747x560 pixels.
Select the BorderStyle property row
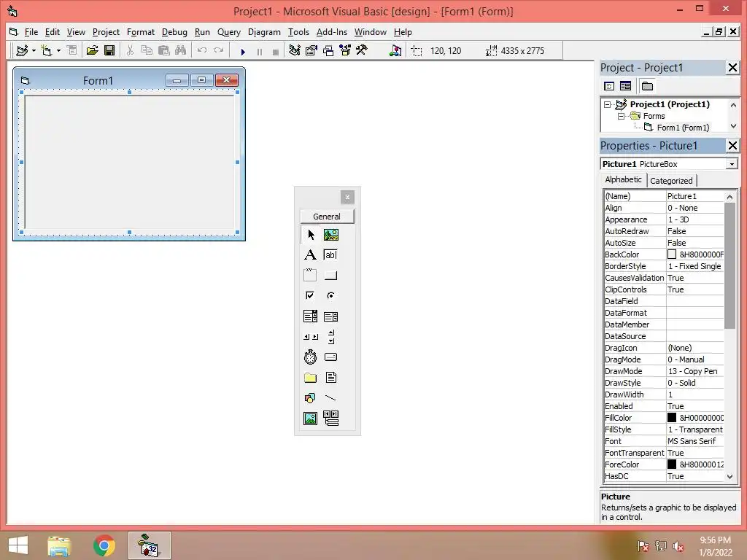tap(664, 266)
